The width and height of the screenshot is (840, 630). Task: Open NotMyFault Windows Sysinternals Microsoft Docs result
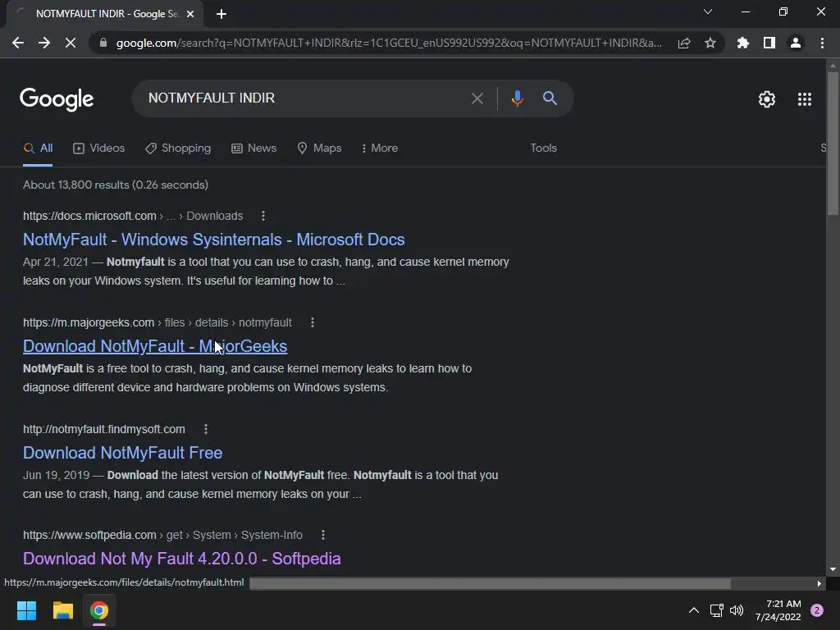click(x=214, y=240)
